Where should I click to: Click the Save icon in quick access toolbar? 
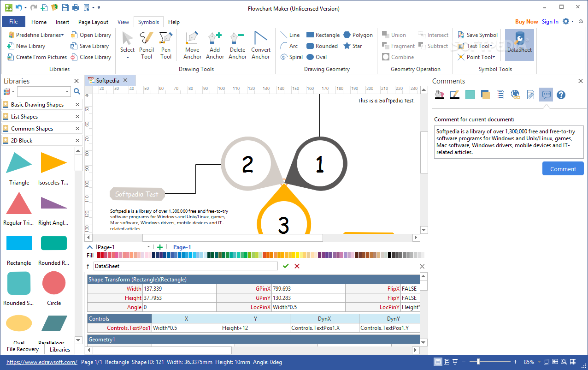pos(65,7)
